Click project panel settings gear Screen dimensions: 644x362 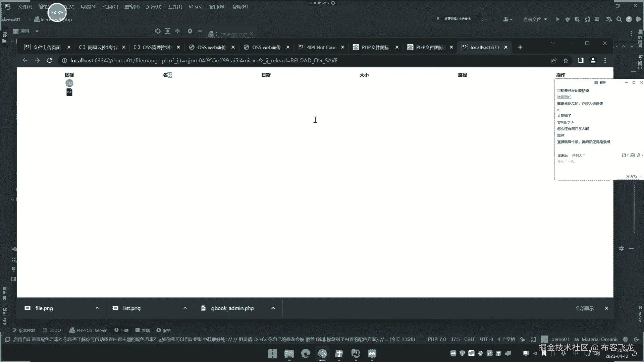tap(190, 31)
